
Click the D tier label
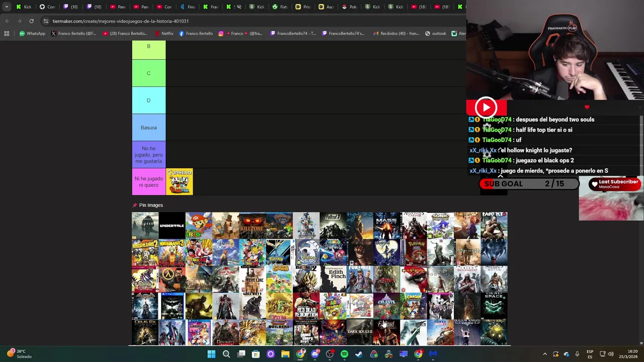(x=148, y=101)
